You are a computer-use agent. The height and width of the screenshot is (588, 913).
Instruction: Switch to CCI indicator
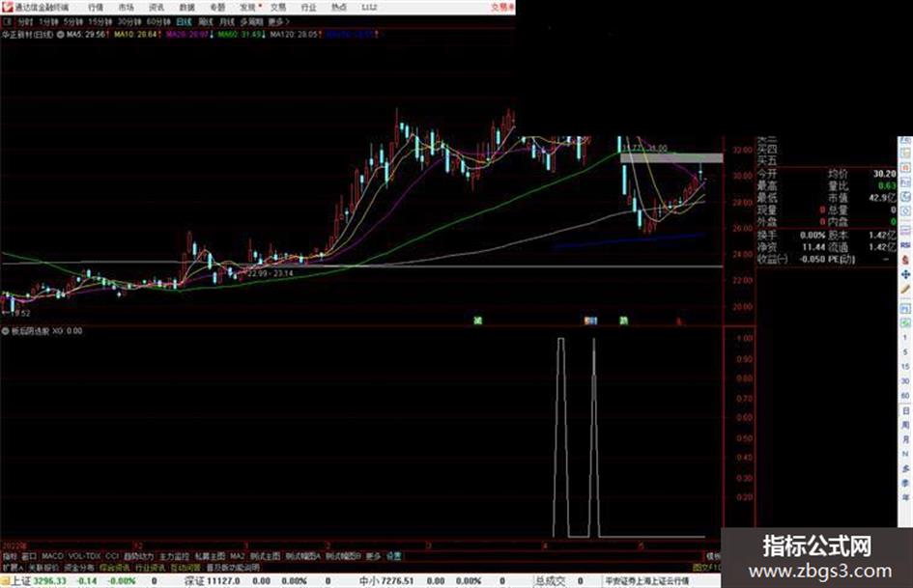click(112, 556)
